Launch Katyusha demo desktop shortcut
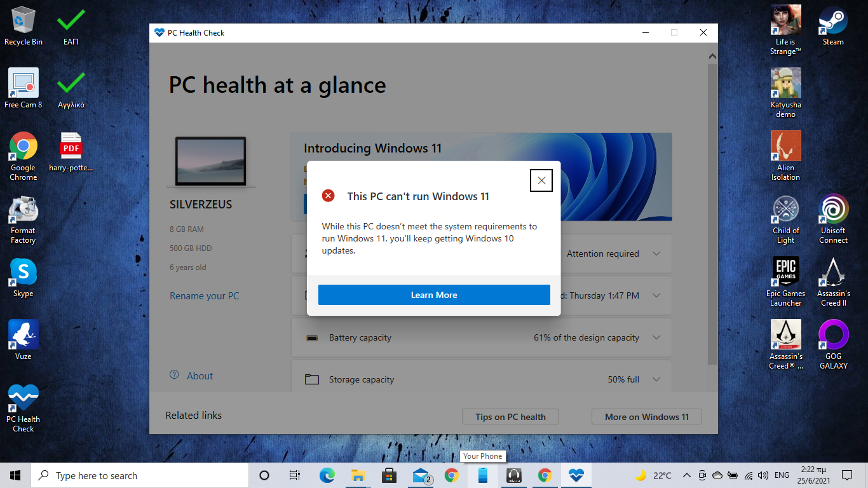This screenshot has height=488, width=868. 785,93
